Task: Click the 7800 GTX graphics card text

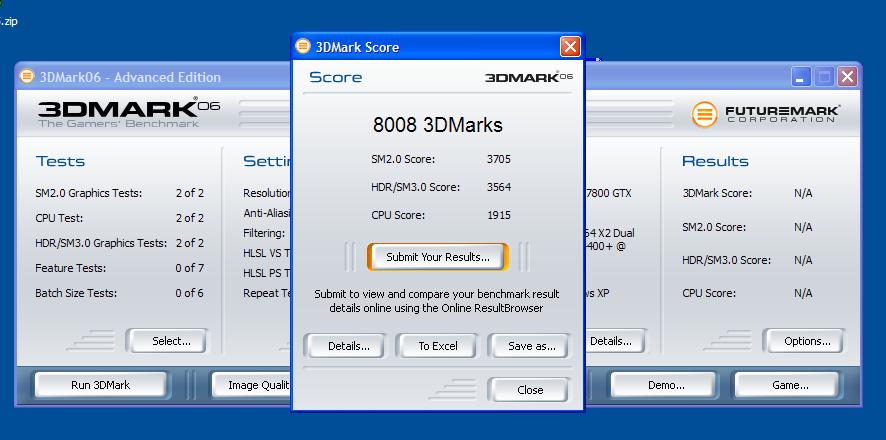Action: tap(609, 193)
